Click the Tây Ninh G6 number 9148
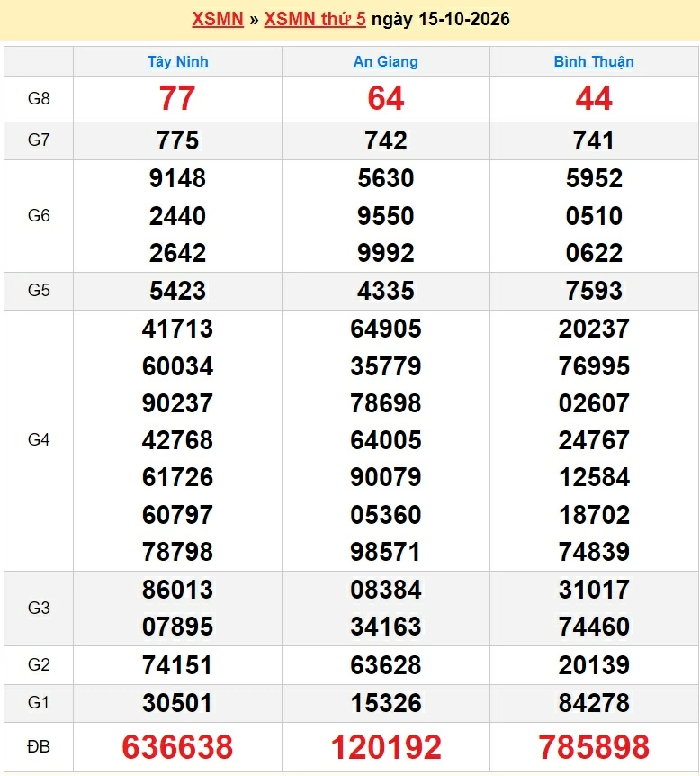Screen dimensions: 700x776 (x=177, y=178)
